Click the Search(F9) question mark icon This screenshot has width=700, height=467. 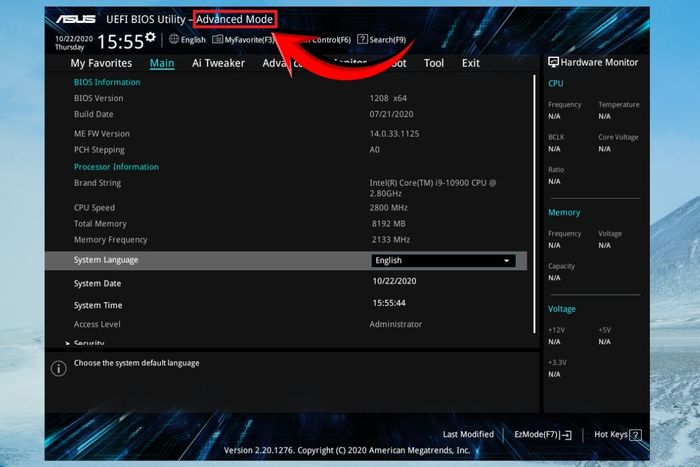pos(362,39)
